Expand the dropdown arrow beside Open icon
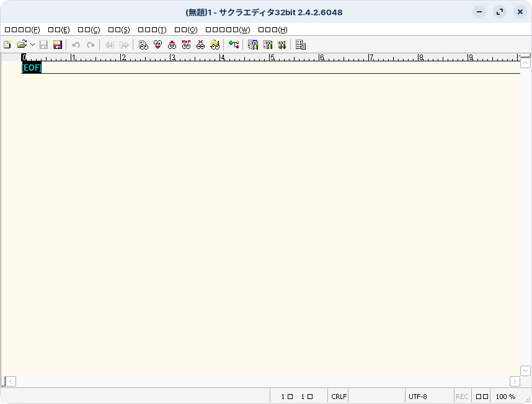Viewport: 532px width, 404px height. pos(32,45)
